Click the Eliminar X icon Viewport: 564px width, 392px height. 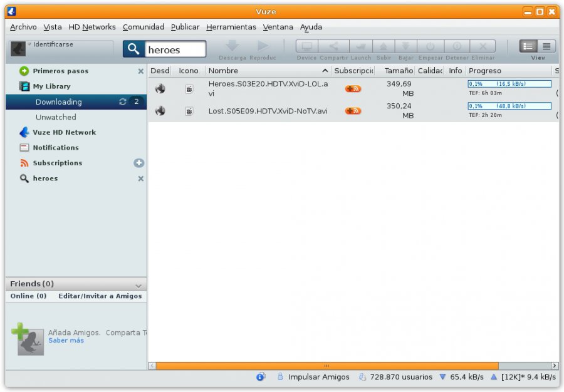coord(483,46)
